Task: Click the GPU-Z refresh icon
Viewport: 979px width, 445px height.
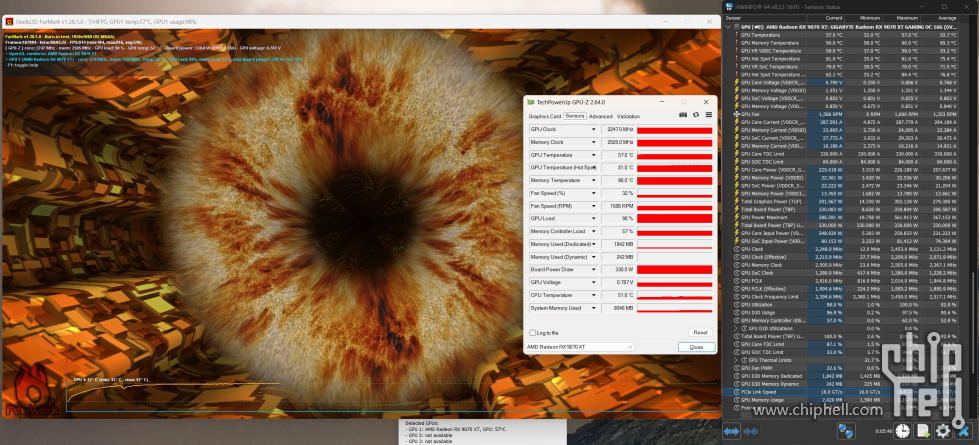Action: coord(696,115)
